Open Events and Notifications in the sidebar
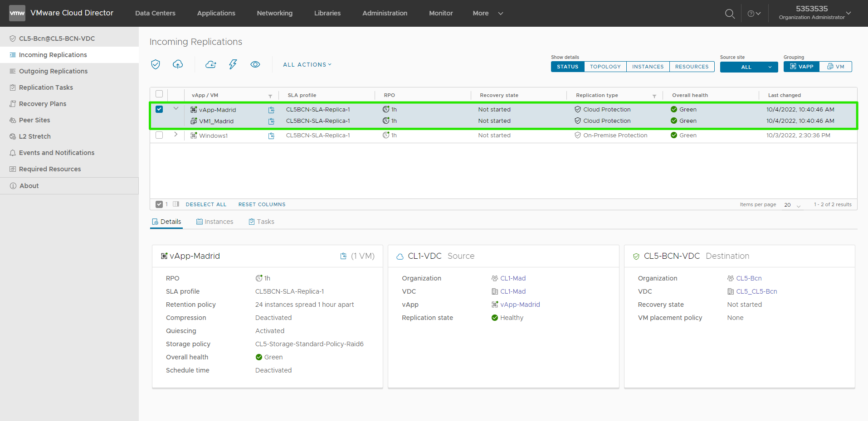Screen dimensions: 868x421 click(69, 153)
